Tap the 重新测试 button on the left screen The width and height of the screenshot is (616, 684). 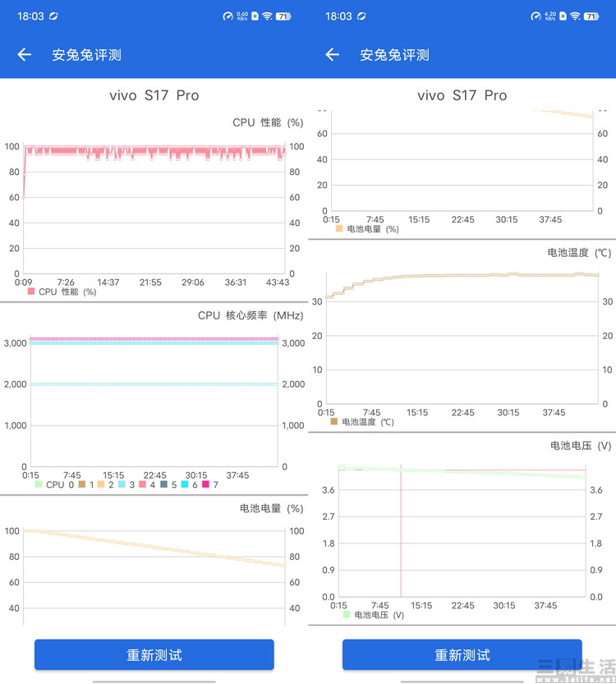click(x=154, y=654)
